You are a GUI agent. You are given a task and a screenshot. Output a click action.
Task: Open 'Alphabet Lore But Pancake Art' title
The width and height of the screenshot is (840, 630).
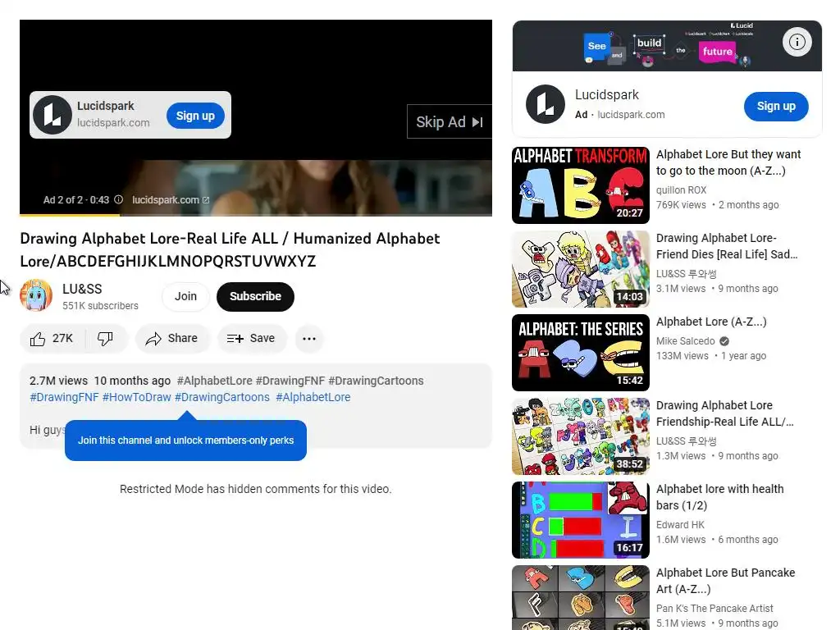[725, 581]
